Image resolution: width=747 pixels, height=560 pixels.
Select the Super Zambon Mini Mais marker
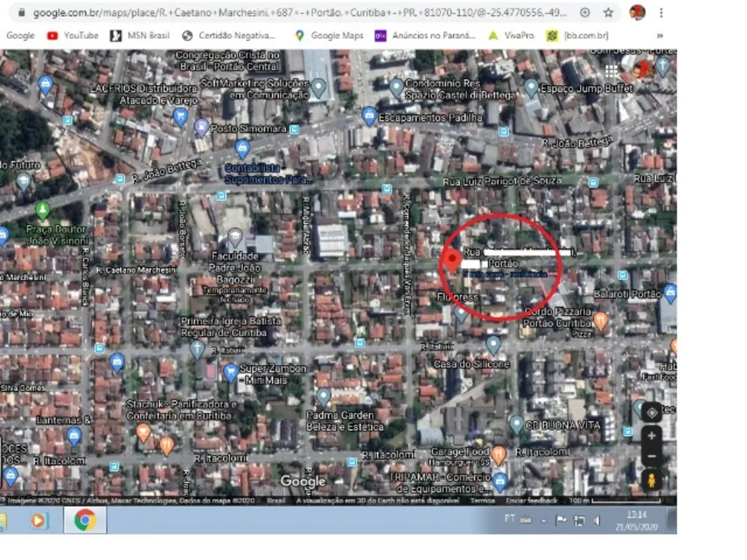(x=231, y=372)
